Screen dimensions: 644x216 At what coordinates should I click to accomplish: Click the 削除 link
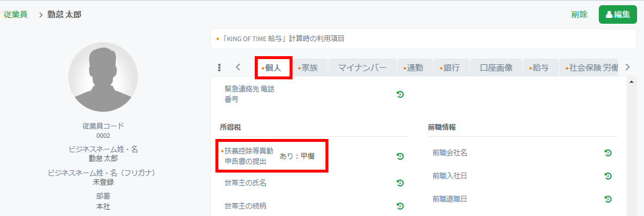(x=579, y=15)
